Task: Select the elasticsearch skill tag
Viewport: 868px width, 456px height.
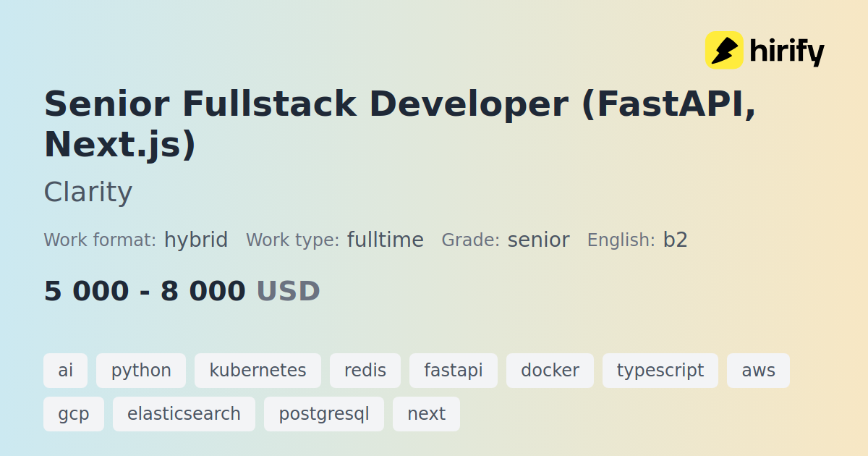Action: pos(184,414)
